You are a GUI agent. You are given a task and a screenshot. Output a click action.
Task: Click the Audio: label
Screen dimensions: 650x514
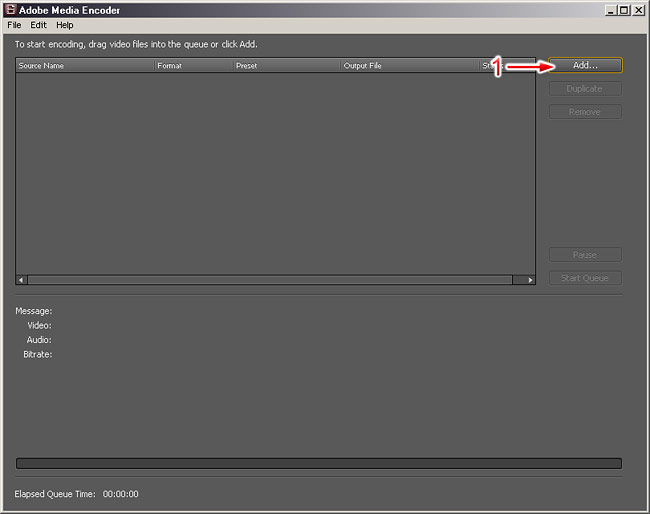click(x=39, y=340)
